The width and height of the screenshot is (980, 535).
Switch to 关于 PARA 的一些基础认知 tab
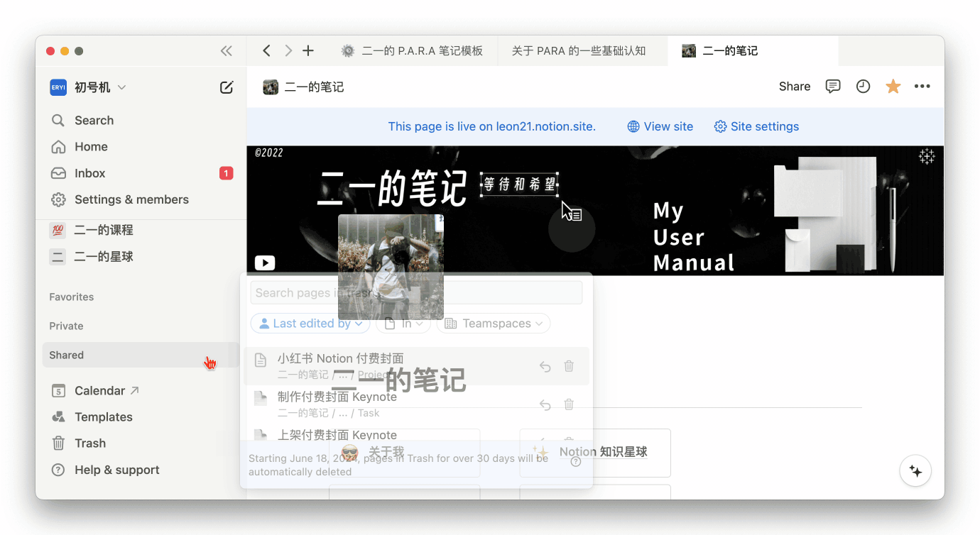coord(579,51)
